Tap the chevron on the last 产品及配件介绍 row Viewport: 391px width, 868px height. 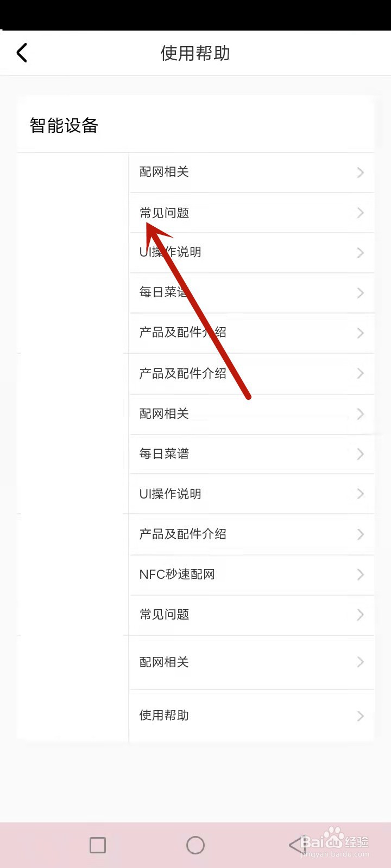coord(361,534)
